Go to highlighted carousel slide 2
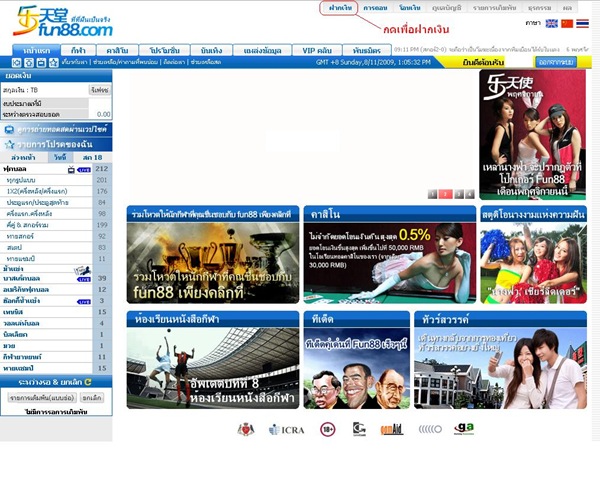 pyautogui.click(x=445, y=194)
